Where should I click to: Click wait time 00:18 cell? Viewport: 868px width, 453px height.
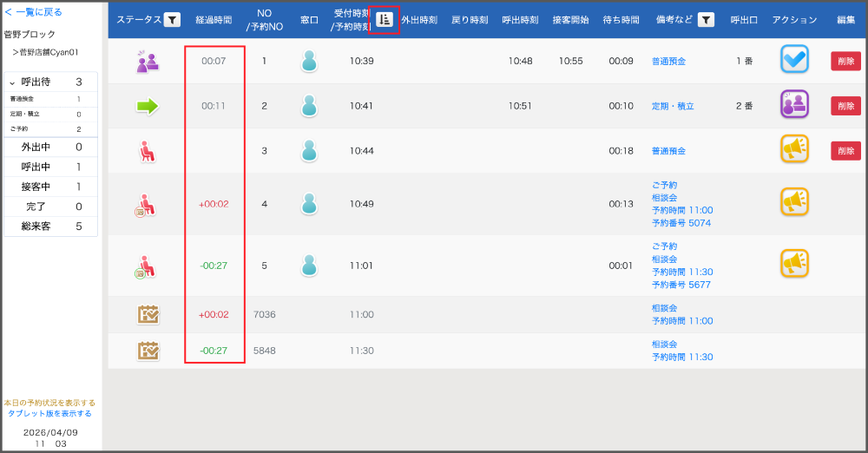pos(621,151)
